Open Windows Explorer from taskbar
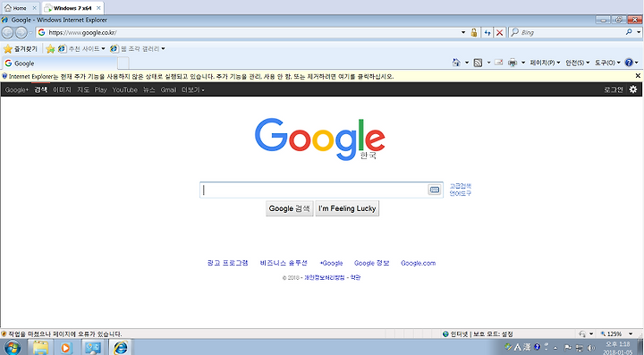Screen dimensions: 644x355 pos(40,347)
